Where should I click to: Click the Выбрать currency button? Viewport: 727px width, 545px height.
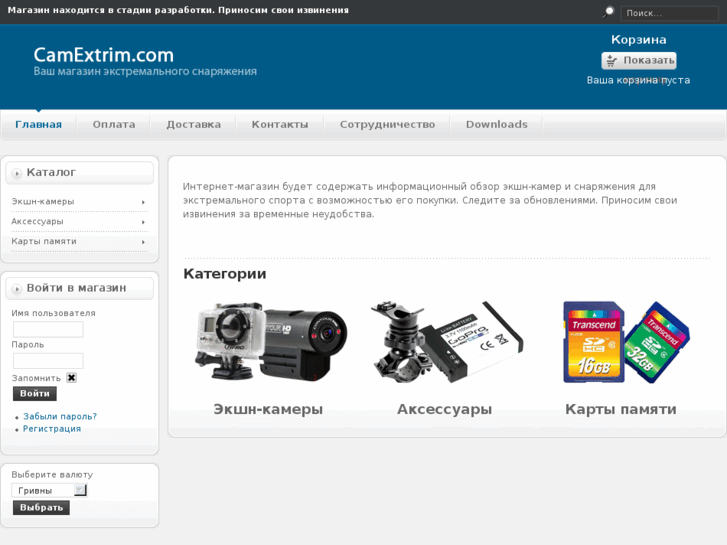[x=41, y=507]
